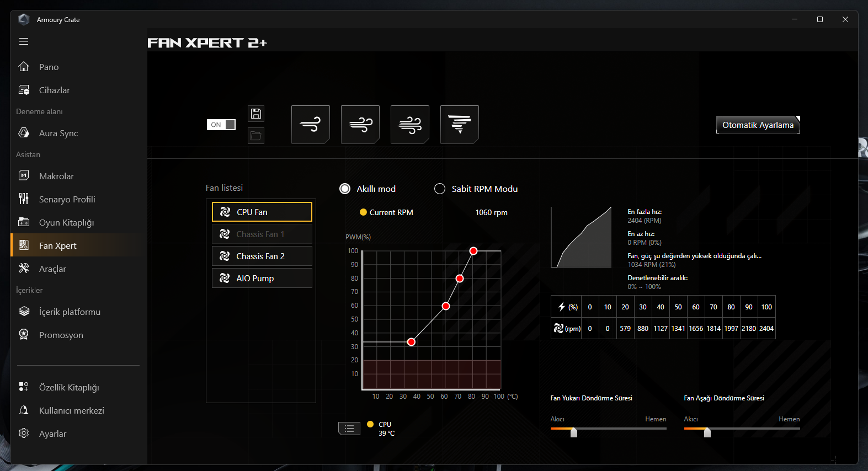Click the Otomatik Ayarlama button
Screen dimensions: 868x471
(758, 125)
